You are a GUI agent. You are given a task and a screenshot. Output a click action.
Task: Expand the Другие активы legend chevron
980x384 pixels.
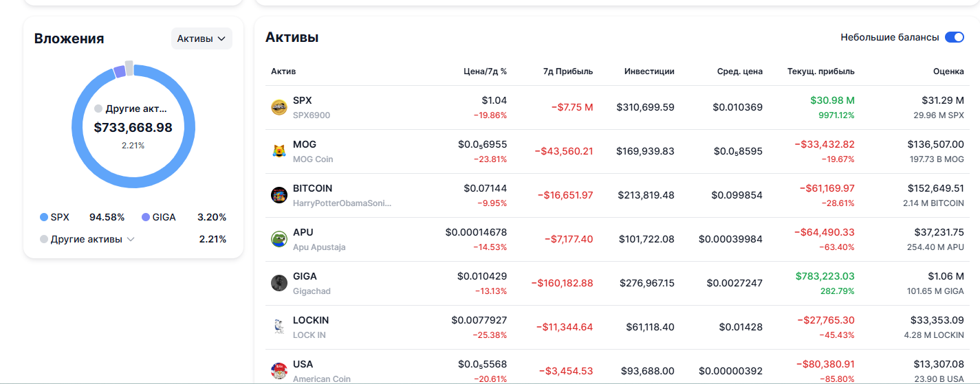(x=131, y=239)
